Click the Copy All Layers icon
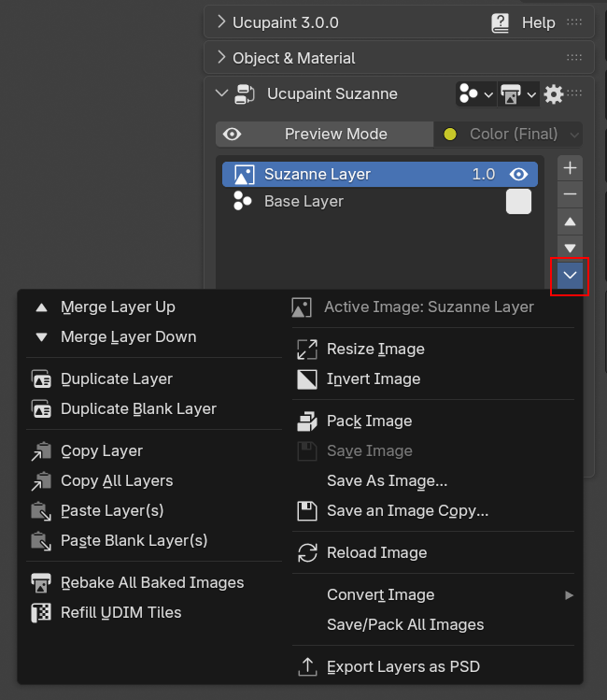607x700 pixels. pyautogui.click(x=41, y=480)
